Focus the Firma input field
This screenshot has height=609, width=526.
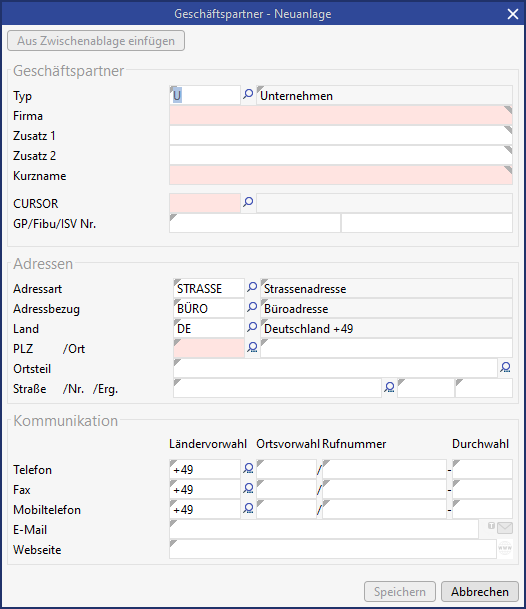click(x=341, y=115)
